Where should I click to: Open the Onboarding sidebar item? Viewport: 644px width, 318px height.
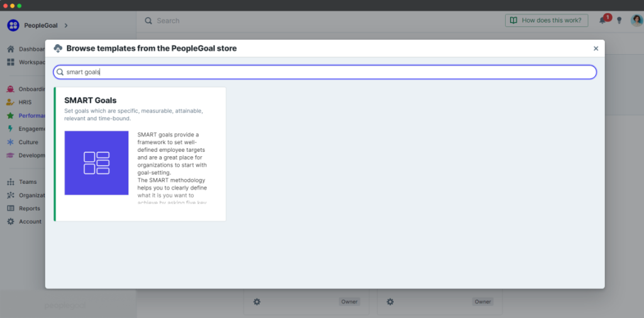(26, 89)
